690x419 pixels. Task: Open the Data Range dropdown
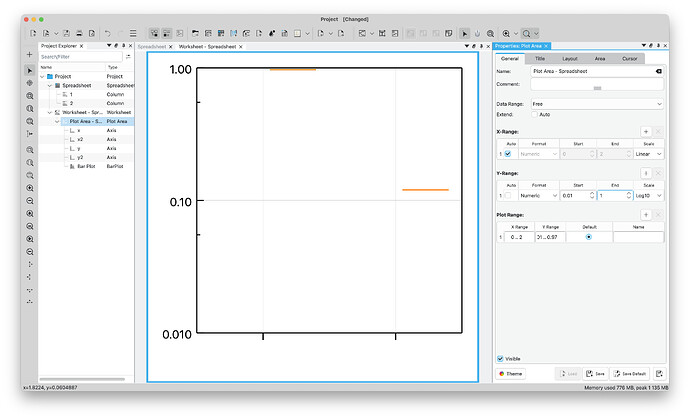click(597, 103)
